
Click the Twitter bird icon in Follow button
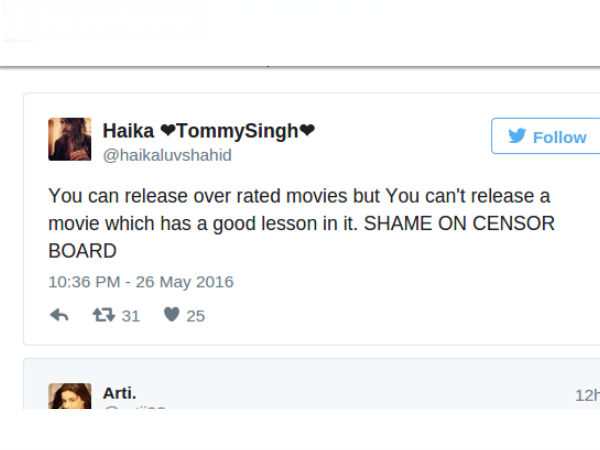[517, 137]
